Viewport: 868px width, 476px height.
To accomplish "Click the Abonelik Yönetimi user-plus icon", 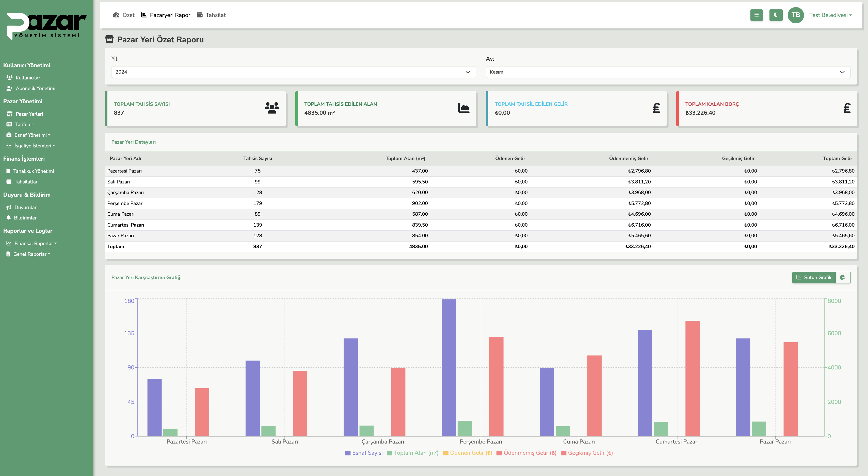I will tap(9, 89).
